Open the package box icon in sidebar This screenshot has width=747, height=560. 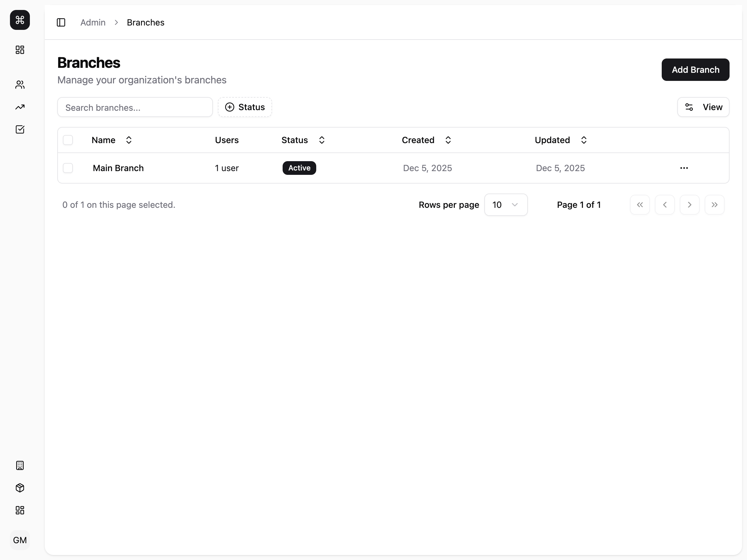20,488
